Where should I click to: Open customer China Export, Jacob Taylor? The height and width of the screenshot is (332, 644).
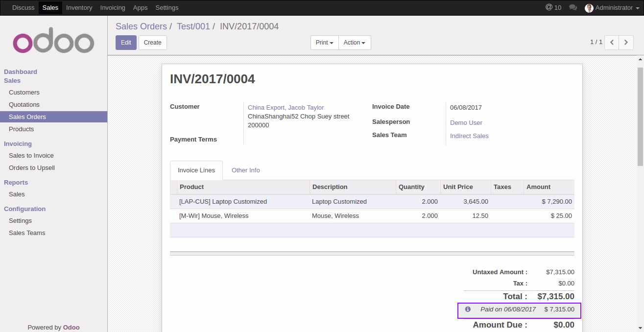click(286, 108)
